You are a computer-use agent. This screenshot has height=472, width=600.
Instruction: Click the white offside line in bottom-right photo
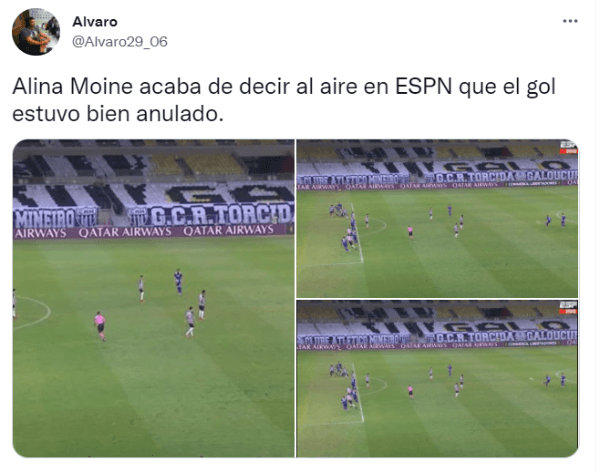pos(357,392)
